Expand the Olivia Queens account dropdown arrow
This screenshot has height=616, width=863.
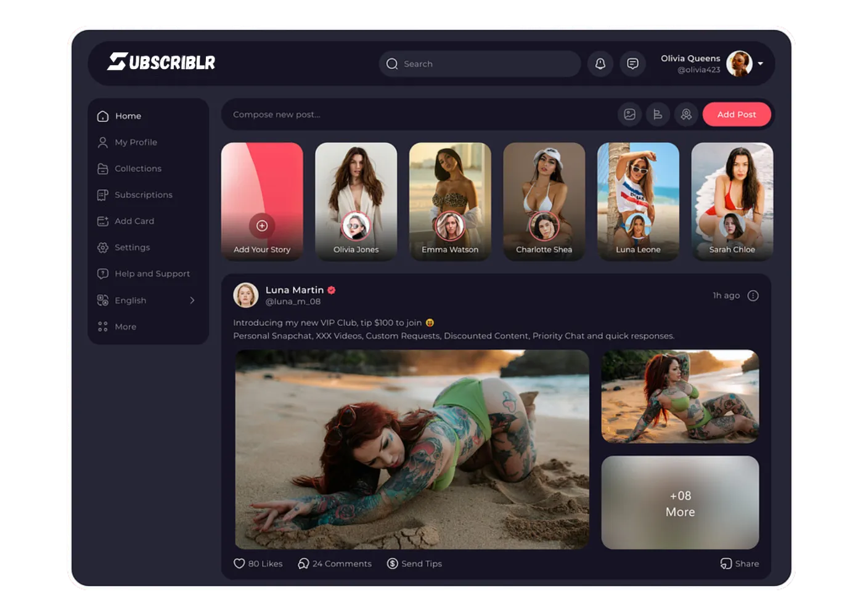[761, 63]
